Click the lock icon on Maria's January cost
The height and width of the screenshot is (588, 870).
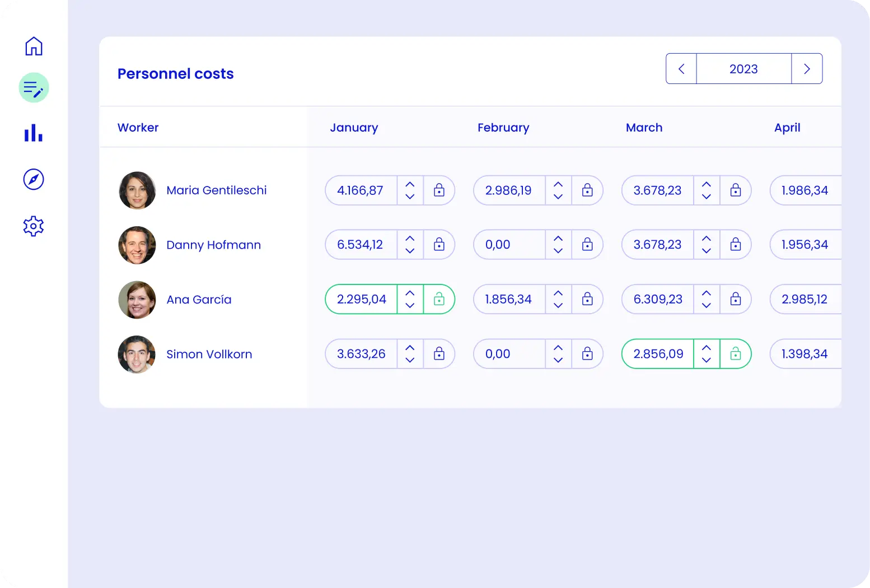[x=439, y=190]
